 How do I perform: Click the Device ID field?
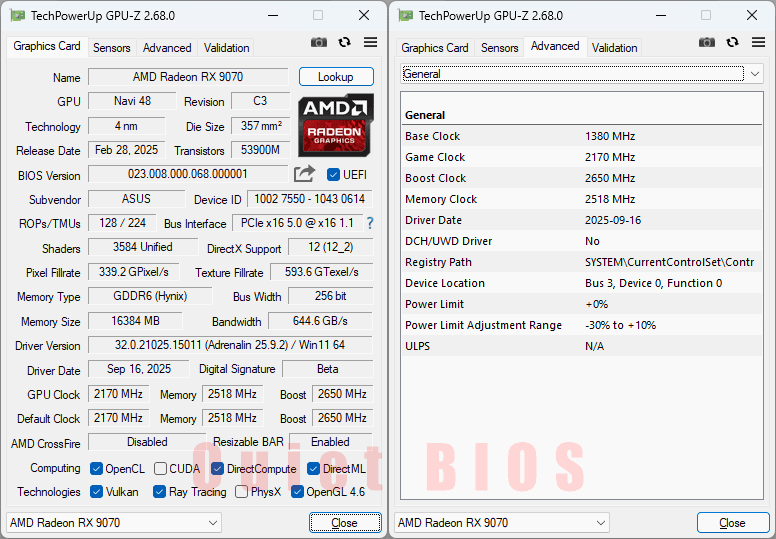310,199
